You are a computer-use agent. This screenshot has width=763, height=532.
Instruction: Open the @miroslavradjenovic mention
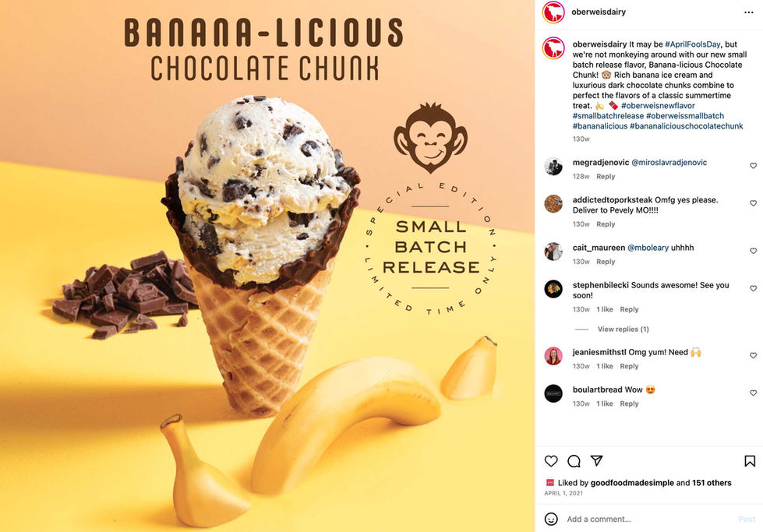tap(669, 163)
